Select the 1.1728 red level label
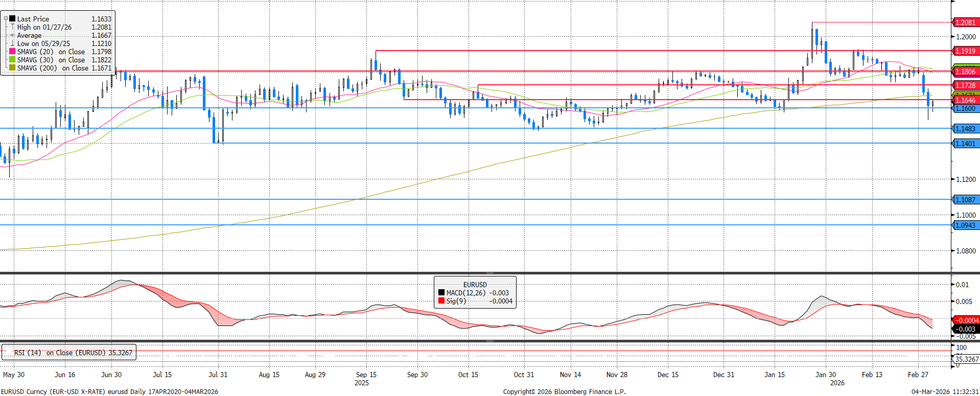Viewport: 980px width, 396px height. 965,85
